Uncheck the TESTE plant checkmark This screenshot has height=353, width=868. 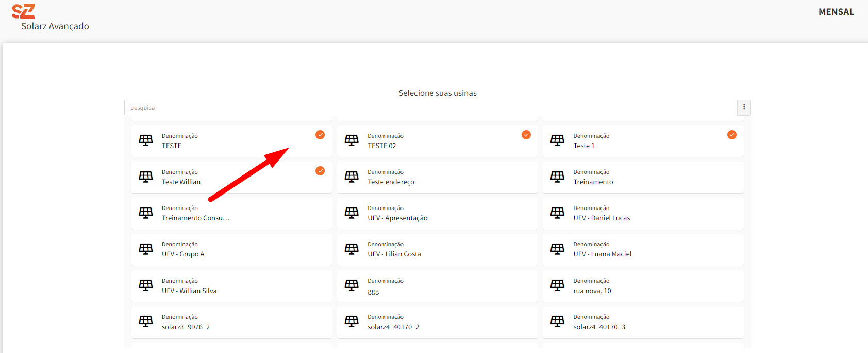tap(320, 135)
